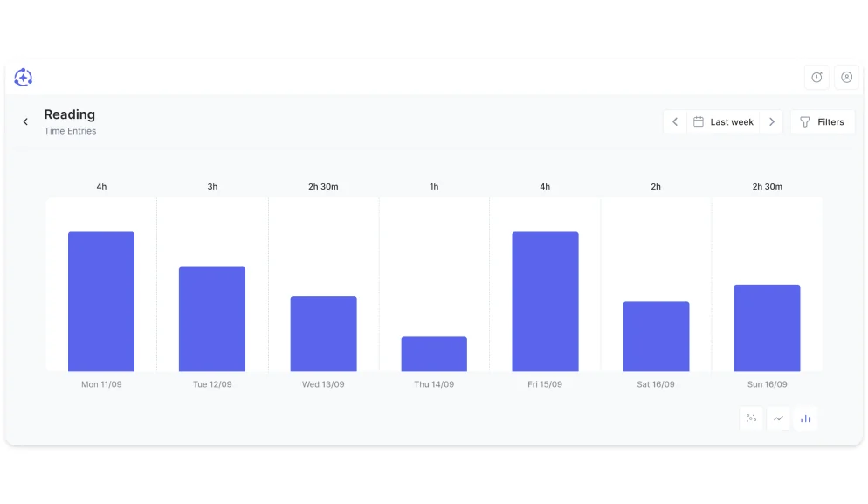Go to previous week chevron
The image size is (868, 504).
pos(675,122)
